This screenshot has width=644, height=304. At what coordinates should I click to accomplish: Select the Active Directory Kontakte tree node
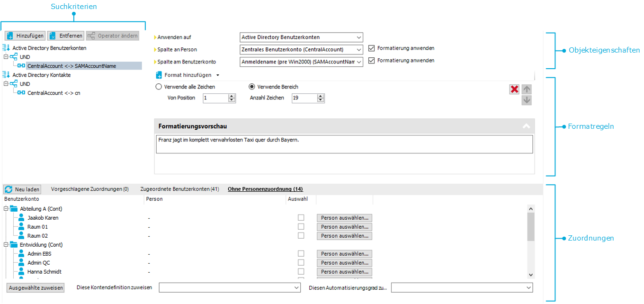pyautogui.click(x=41, y=75)
